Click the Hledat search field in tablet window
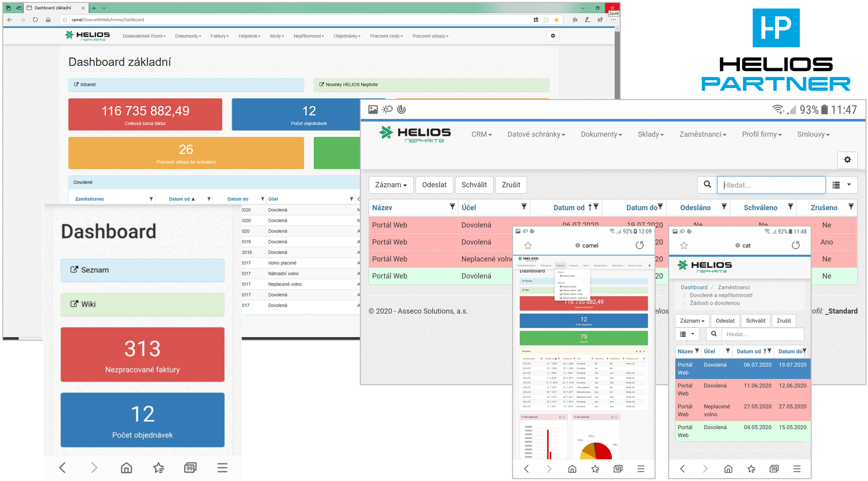 (771, 185)
